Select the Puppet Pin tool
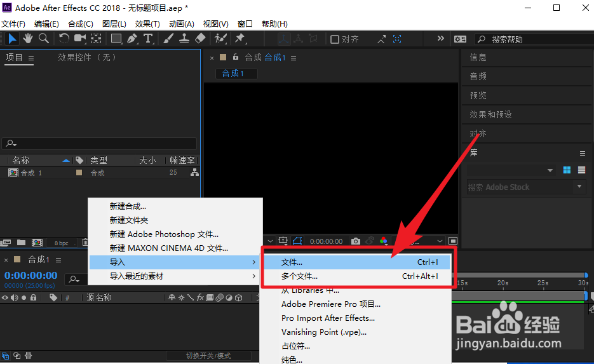The height and width of the screenshot is (364, 594). coord(240,39)
